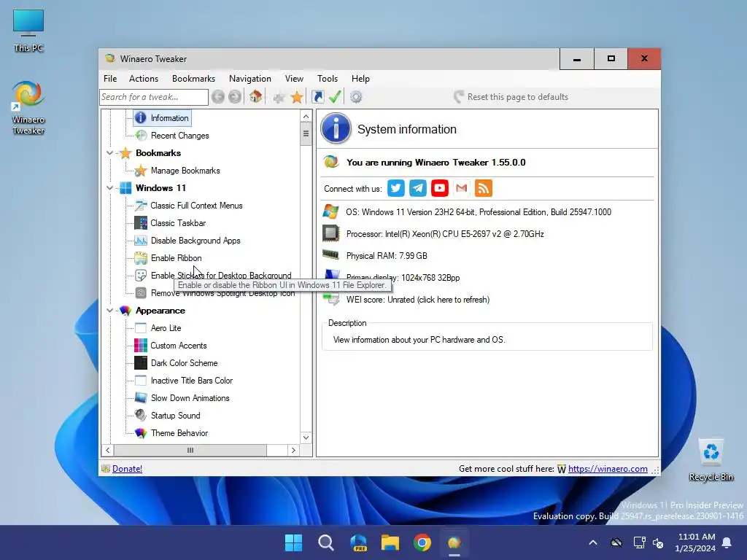Show hidden icons in system tray
The width and height of the screenshot is (747, 560).
click(592, 542)
